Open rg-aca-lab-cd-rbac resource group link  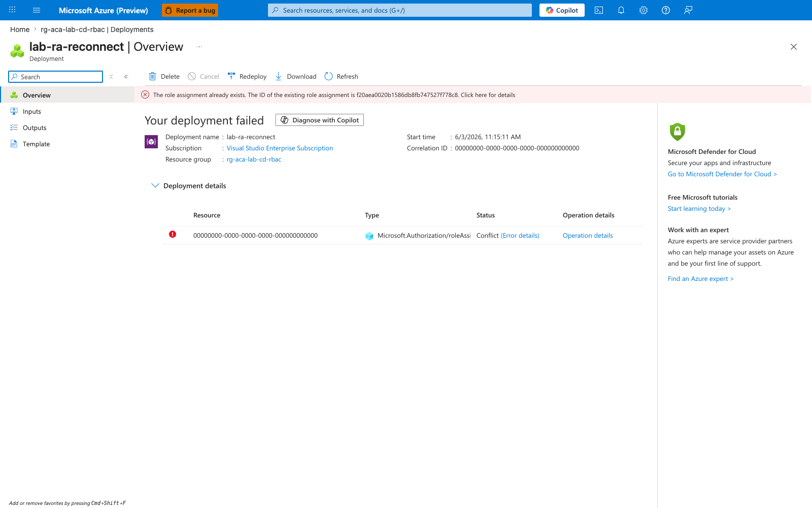[254, 159]
